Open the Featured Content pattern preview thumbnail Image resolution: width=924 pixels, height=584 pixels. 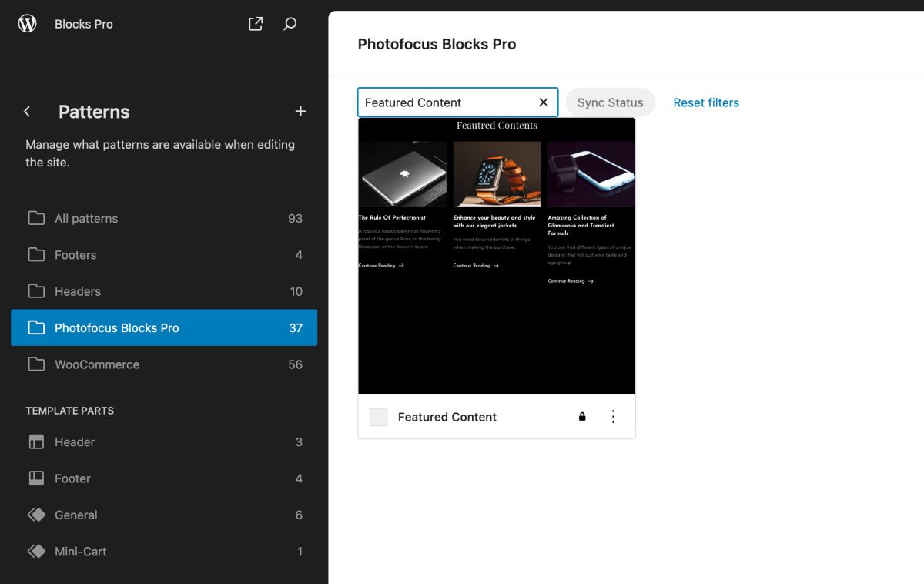[x=497, y=258]
